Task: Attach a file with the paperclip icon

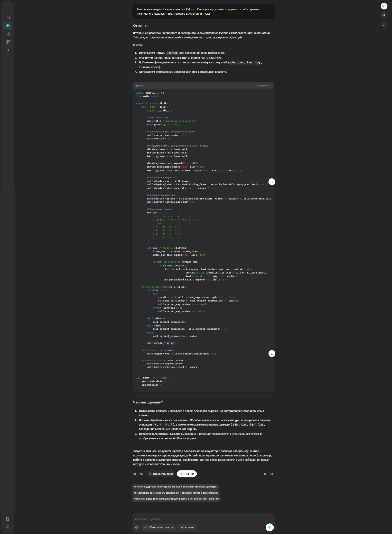Action: 136,527
